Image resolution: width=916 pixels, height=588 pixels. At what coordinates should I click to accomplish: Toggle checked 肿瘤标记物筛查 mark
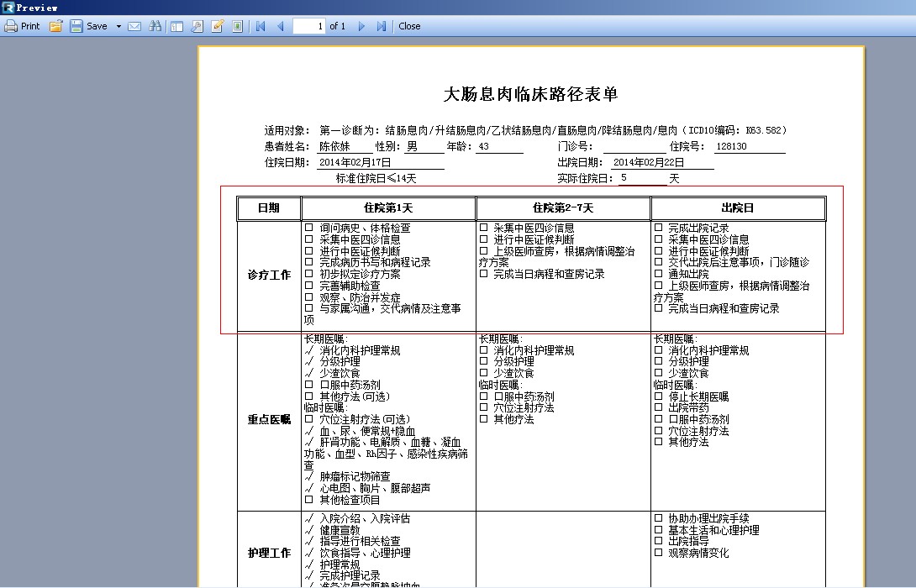[x=309, y=476]
